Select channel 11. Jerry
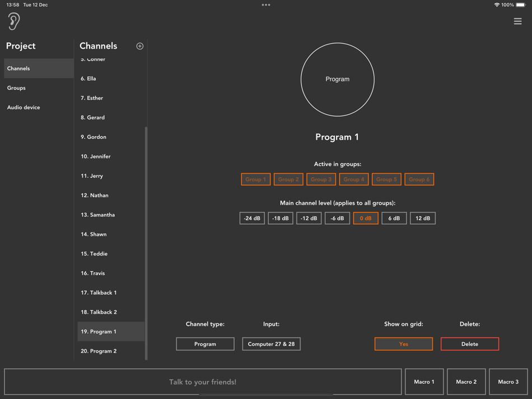This screenshot has width=532, height=399. coord(111,176)
